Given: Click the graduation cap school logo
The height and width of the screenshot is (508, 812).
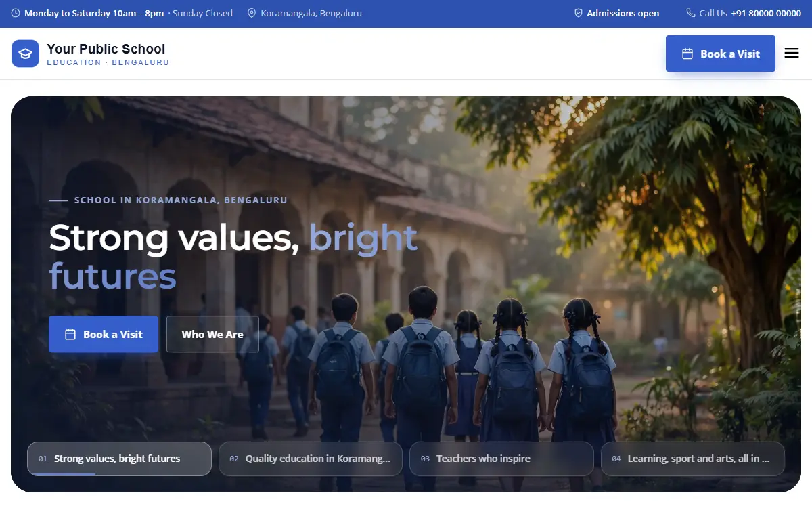Looking at the screenshot, I should [x=25, y=54].
